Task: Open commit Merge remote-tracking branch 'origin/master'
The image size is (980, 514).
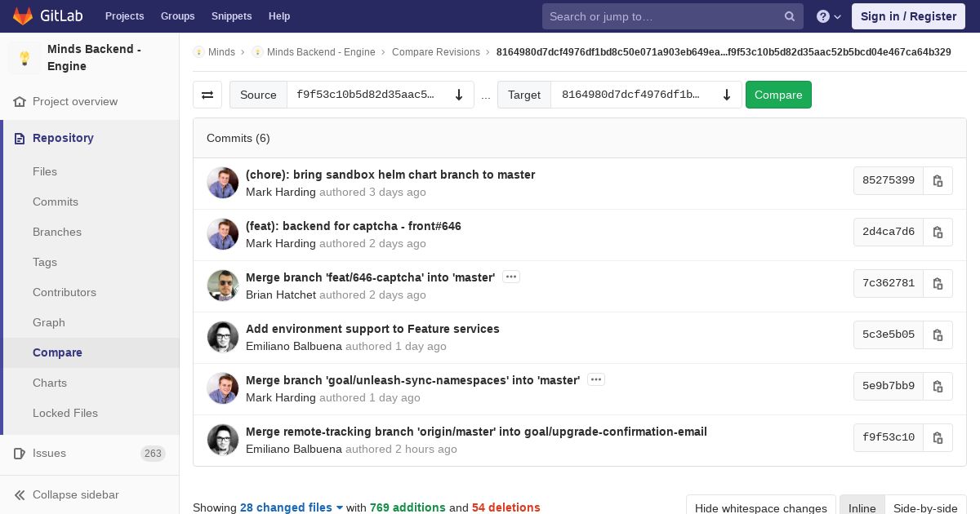Action: coord(476,432)
